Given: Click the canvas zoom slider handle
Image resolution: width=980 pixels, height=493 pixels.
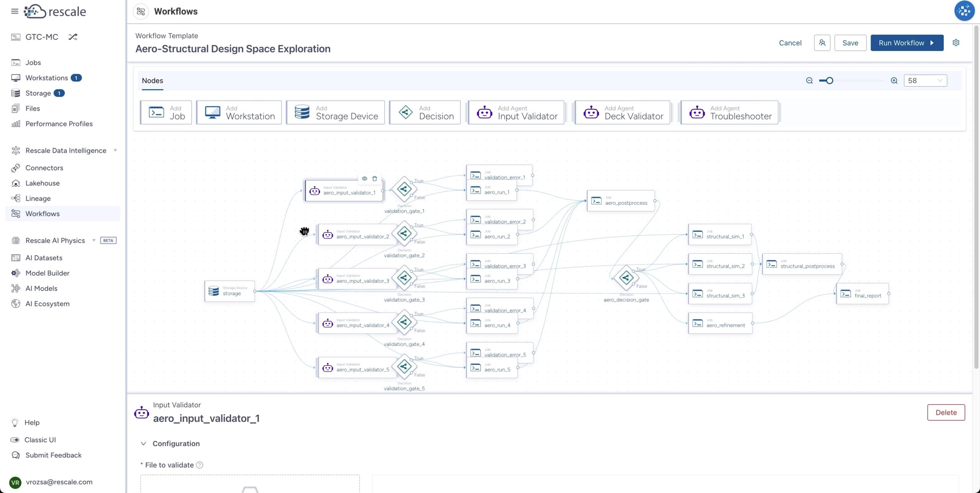Looking at the screenshot, I should 830,81.
